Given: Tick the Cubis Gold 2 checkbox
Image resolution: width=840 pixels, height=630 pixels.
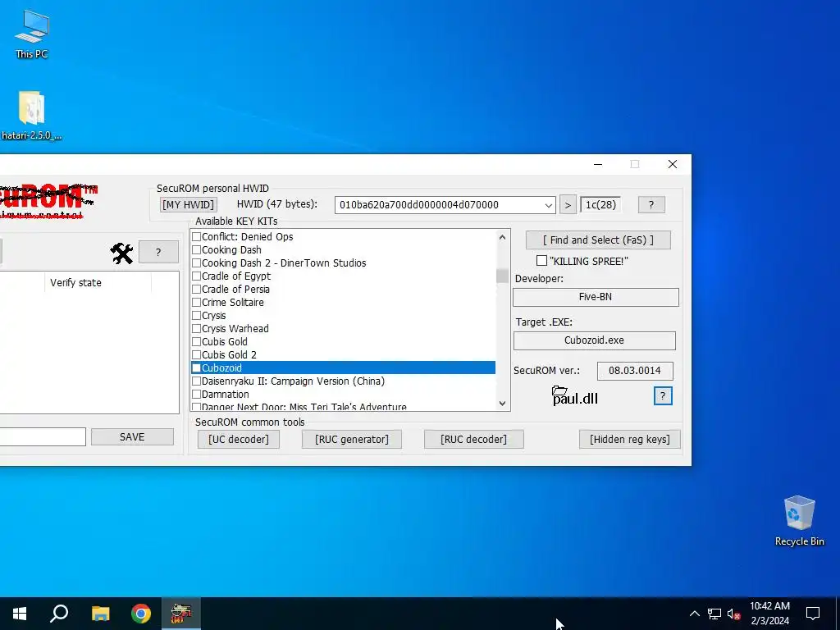Looking at the screenshot, I should [197, 354].
